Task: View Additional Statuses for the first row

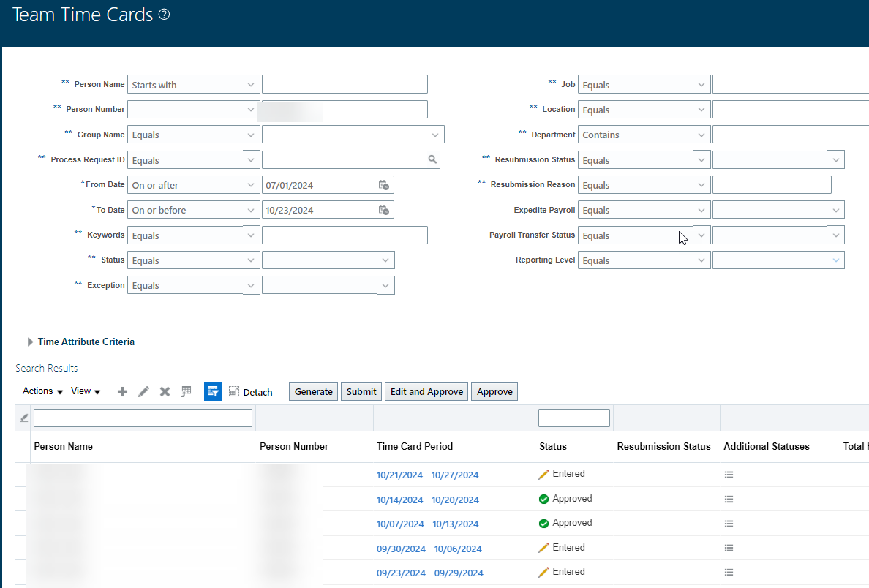Action: click(729, 474)
